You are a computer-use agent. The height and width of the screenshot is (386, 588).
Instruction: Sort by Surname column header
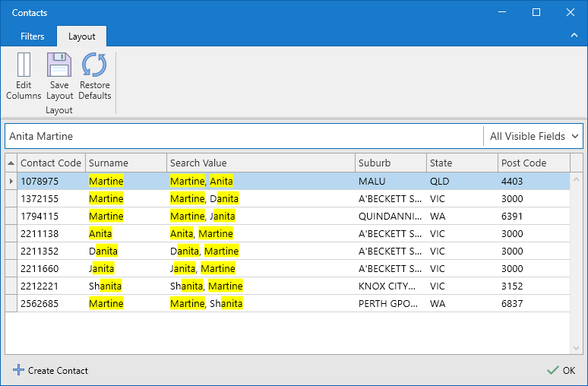coord(126,163)
